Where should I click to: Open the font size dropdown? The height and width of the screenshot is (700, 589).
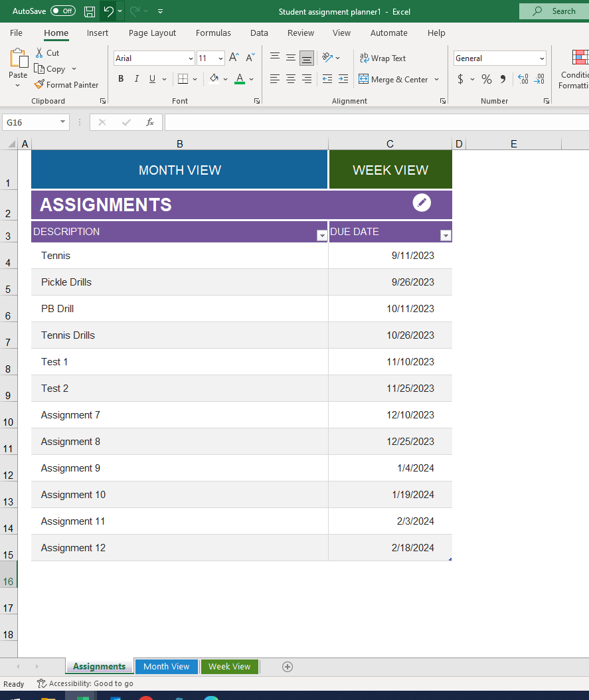pos(220,58)
